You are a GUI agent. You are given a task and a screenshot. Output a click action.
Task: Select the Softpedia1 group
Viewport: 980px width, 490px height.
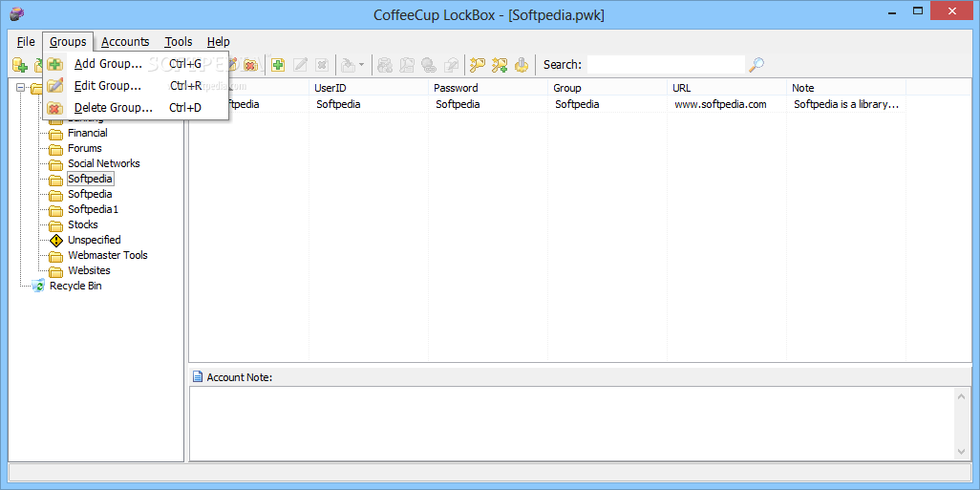pyautogui.click(x=93, y=209)
